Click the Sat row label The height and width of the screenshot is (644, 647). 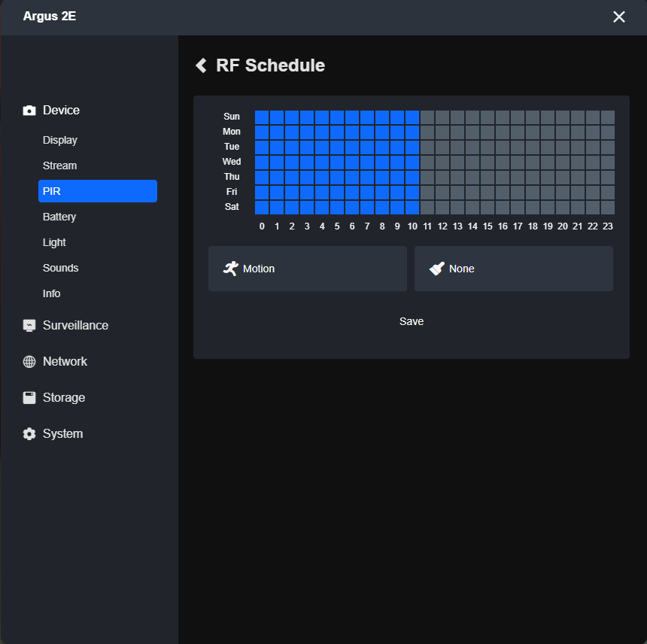(x=232, y=207)
